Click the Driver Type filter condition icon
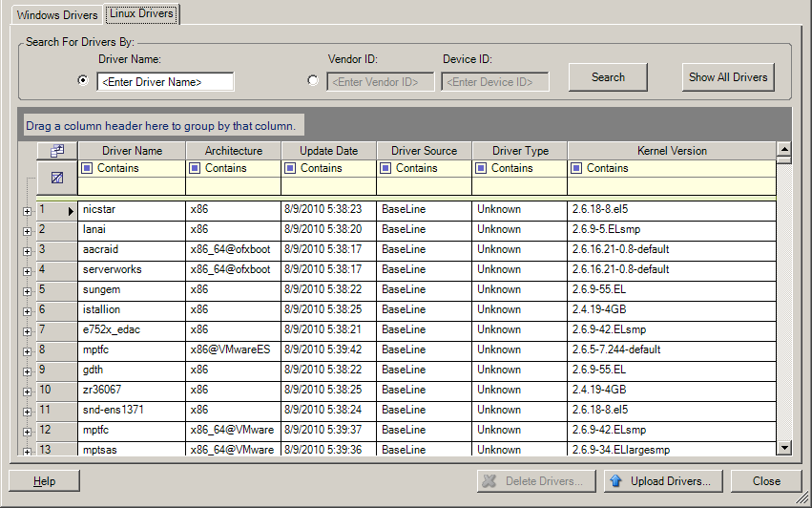Image resolution: width=812 pixels, height=508 pixels. 481,168
